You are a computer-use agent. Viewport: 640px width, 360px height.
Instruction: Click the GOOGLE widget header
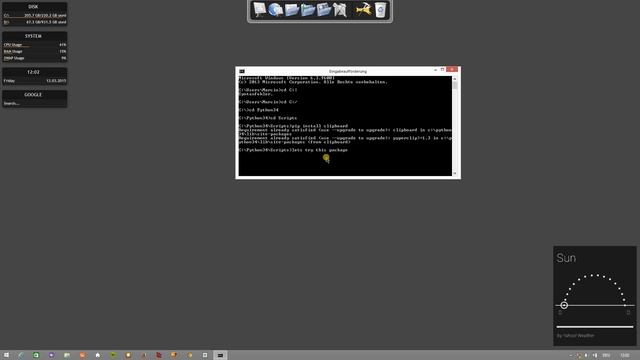(33, 94)
